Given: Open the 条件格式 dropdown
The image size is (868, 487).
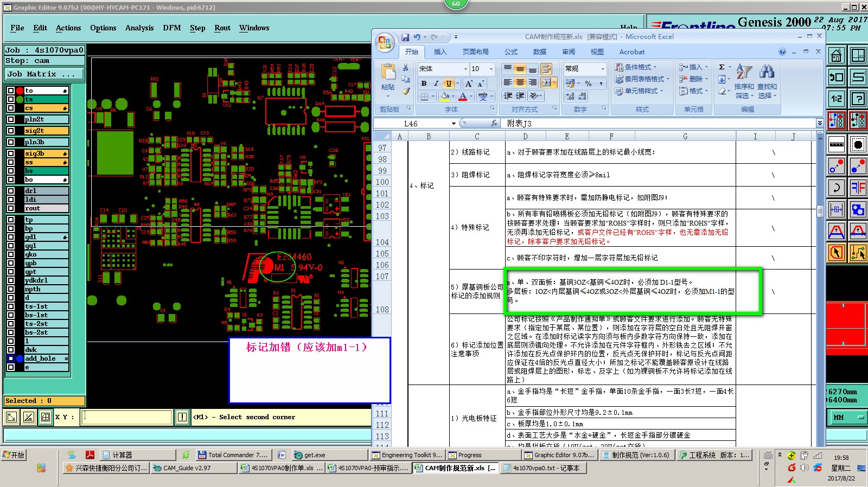Looking at the screenshot, I should (x=637, y=67).
